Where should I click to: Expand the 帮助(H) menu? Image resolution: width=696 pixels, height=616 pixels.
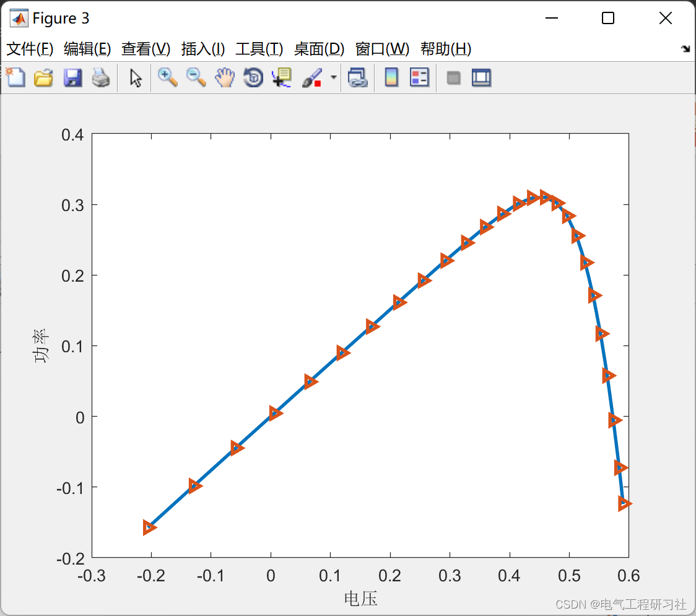[x=445, y=49]
